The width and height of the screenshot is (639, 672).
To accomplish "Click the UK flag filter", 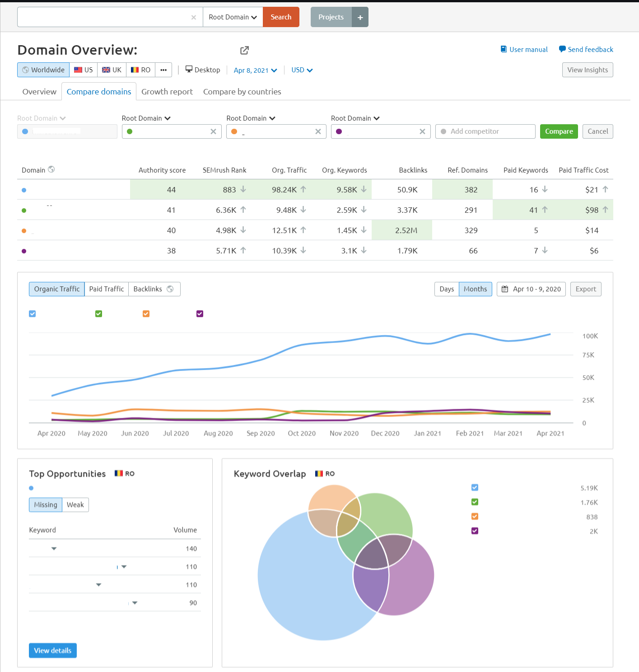I will pos(112,70).
